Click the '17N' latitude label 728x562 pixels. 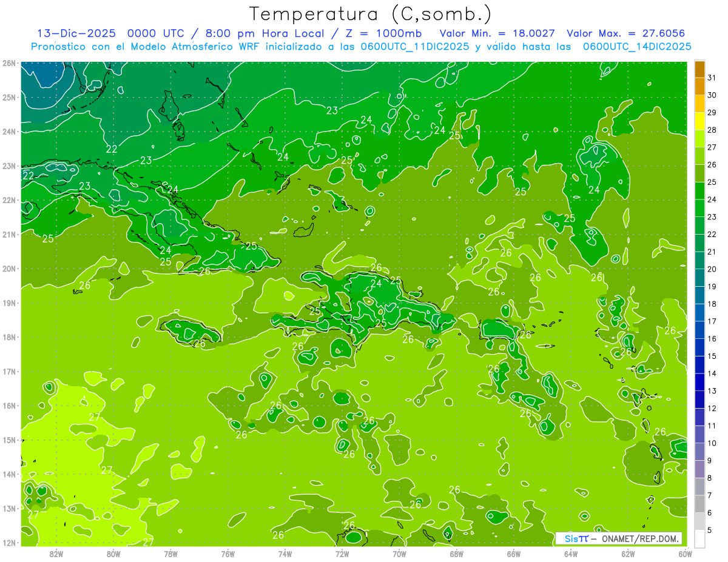tap(9, 371)
